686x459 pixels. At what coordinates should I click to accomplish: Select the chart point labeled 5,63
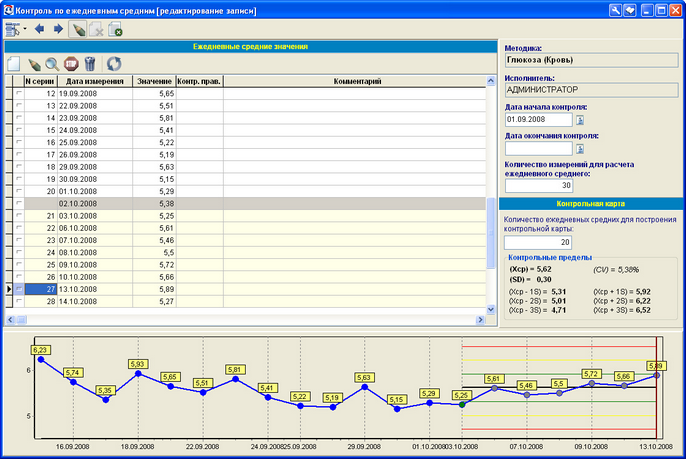tap(364, 387)
